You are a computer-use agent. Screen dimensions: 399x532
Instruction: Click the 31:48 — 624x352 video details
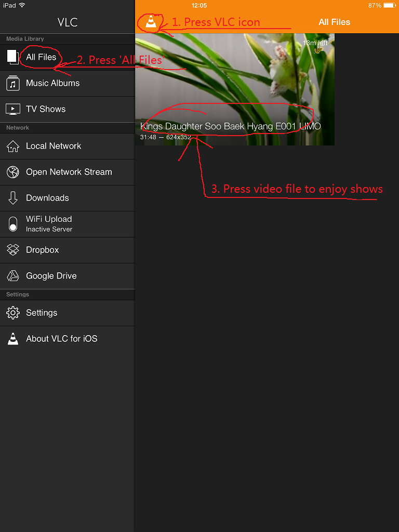click(166, 137)
